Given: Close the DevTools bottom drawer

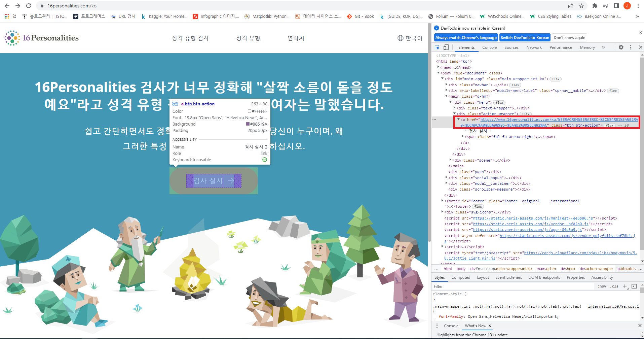Looking at the screenshot, I should click(x=640, y=326).
